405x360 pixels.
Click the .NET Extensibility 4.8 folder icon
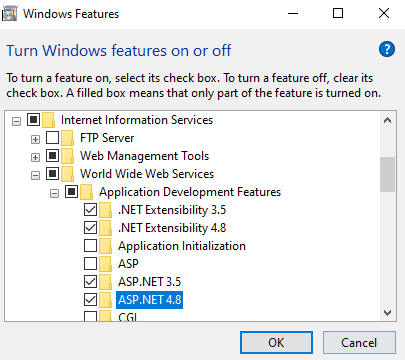[x=106, y=228]
